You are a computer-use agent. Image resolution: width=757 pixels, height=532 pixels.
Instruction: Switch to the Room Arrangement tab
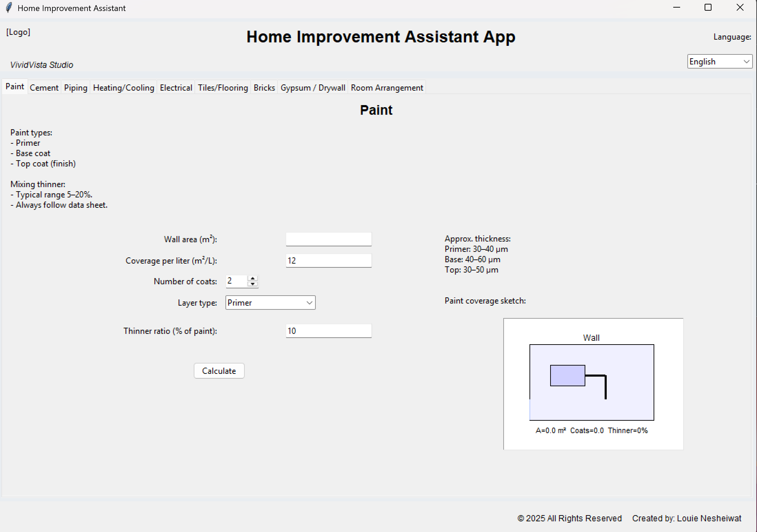point(386,87)
